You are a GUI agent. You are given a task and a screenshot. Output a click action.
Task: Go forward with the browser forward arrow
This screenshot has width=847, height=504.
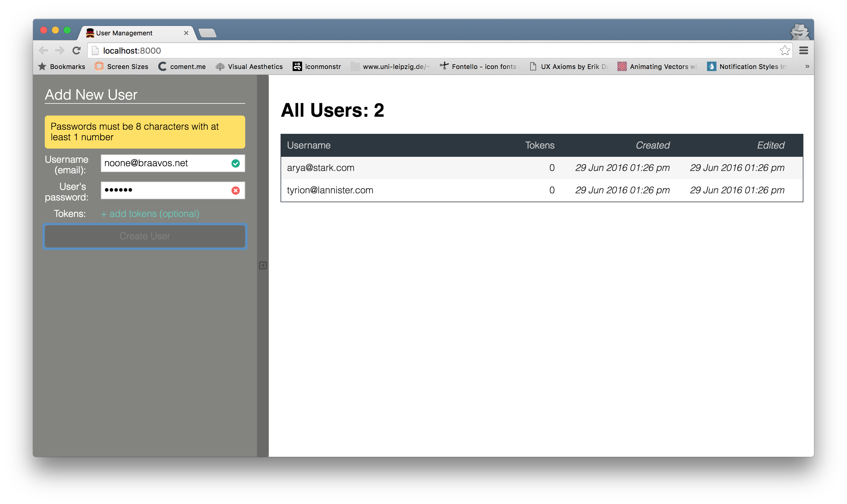[x=60, y=51]
